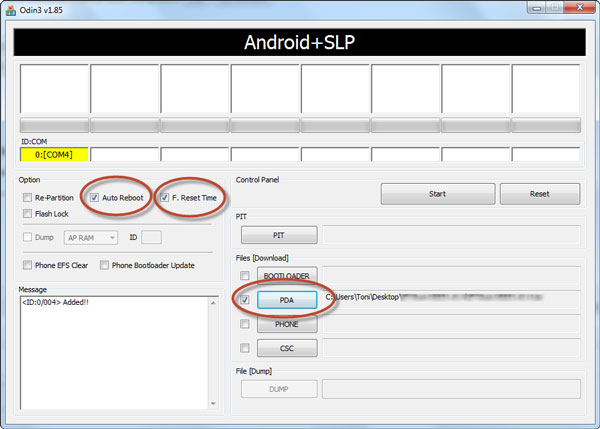Enable the Re-Partition checkbox
The image size is (600, 429).
[27, 198]
